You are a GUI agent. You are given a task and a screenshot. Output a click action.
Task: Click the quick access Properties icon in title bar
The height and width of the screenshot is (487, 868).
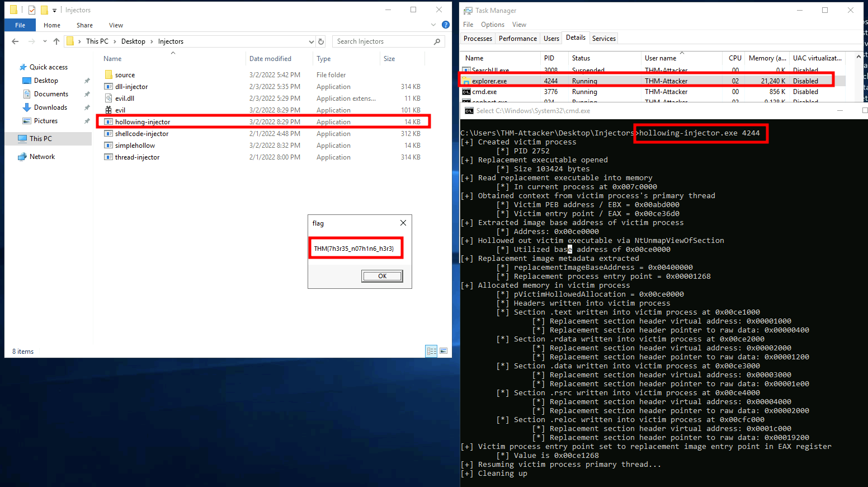[x=32, y=10]
